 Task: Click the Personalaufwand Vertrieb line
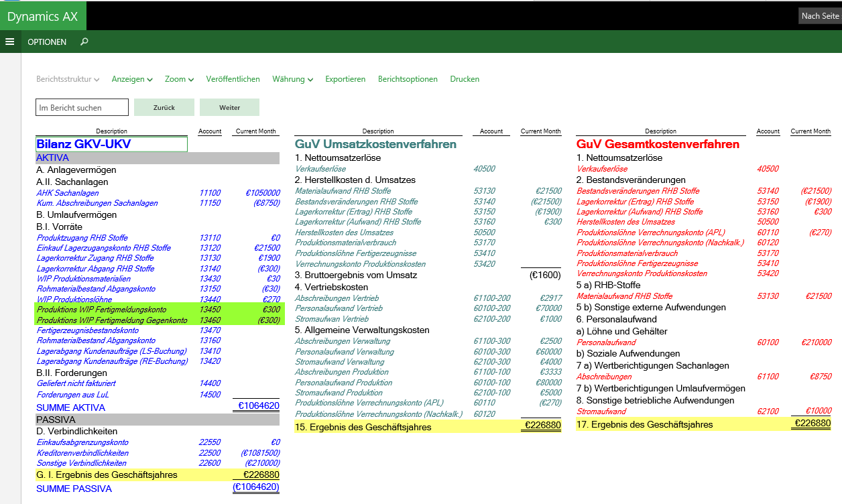pyautogui.click(x=339, y=308)
